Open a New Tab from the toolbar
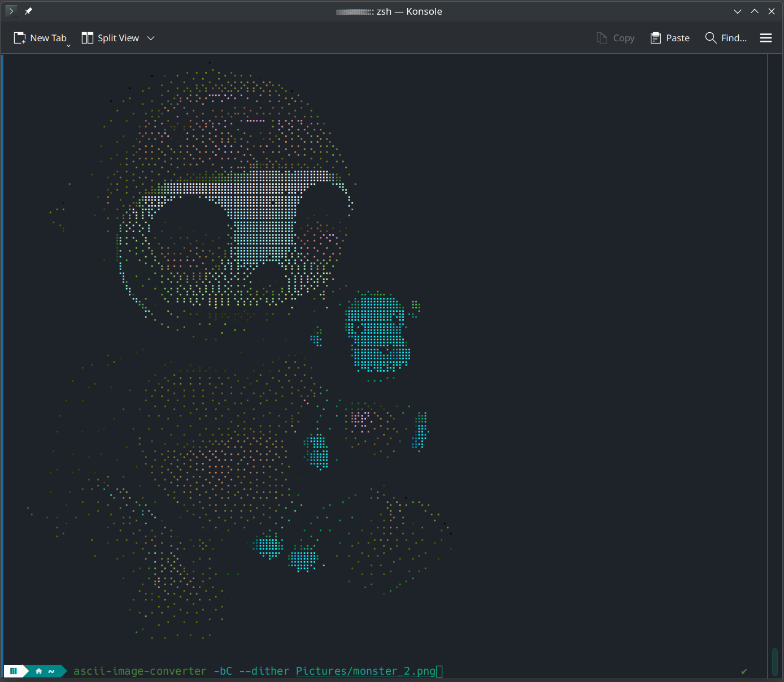784x682 pixels. [40, 38]
